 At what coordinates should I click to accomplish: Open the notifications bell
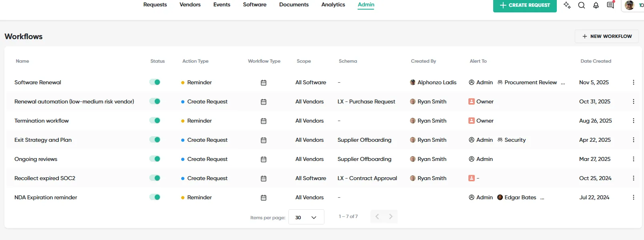596,5
